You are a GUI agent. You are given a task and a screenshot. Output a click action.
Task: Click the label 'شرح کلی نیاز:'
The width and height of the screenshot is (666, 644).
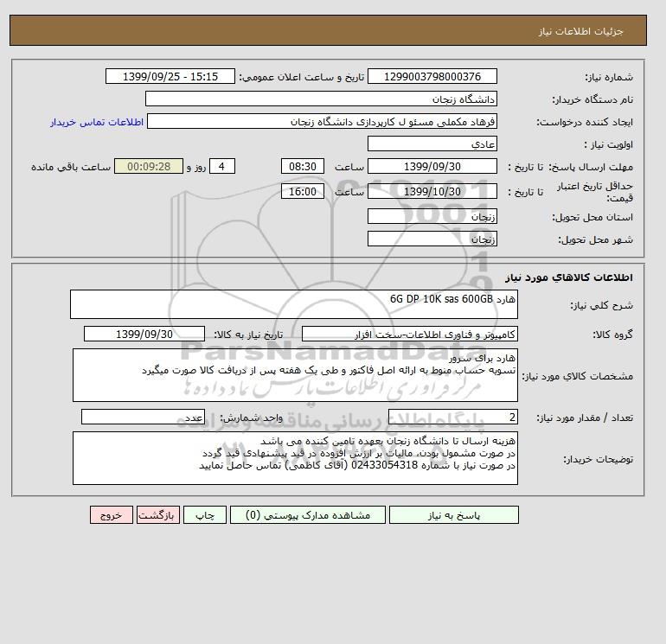pos(601,305)
